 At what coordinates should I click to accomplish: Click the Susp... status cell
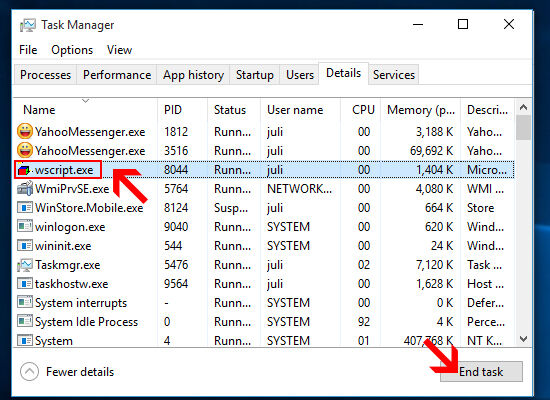point(231,208)
